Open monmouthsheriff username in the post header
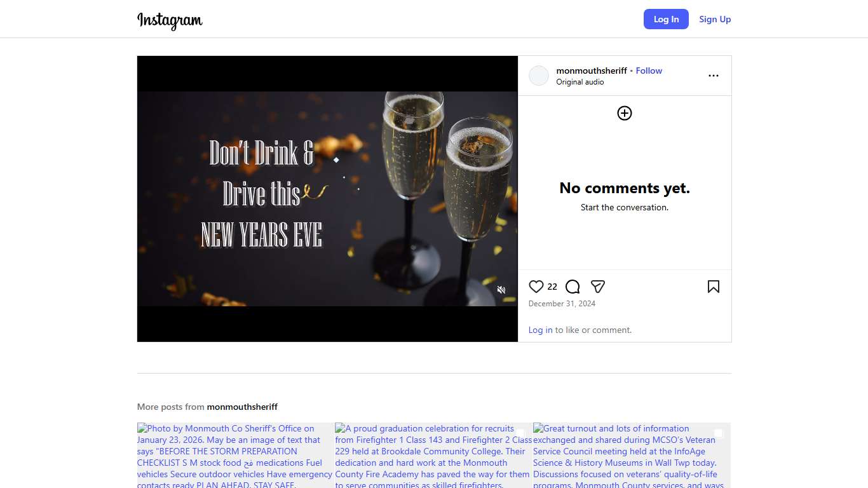868x488 pixels. [x=591, y=71]
